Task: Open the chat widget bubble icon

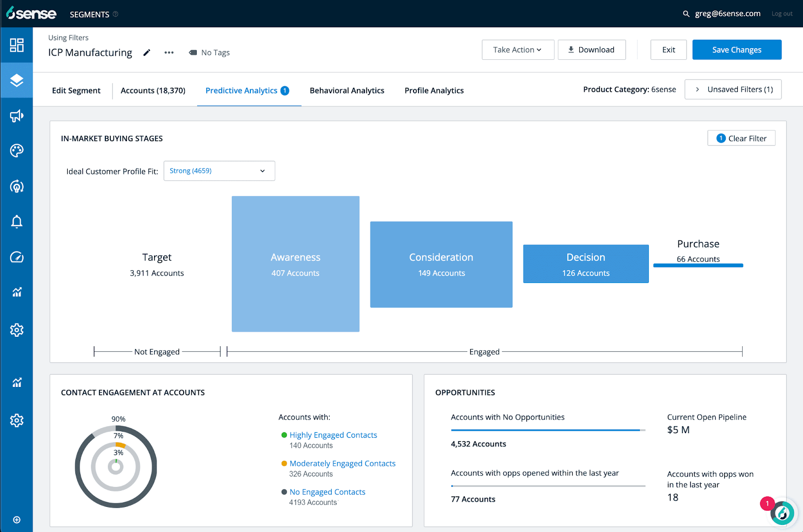Action: point(782,513)
